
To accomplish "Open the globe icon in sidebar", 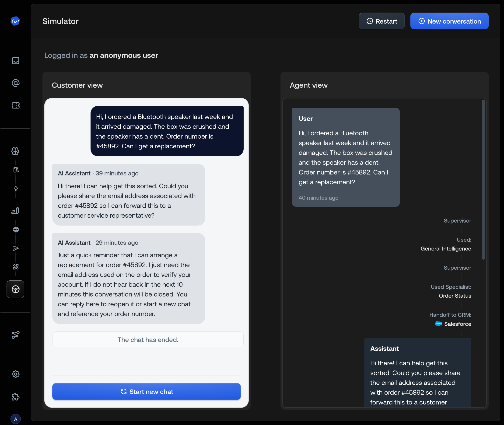I will click(x=16, y=229).
